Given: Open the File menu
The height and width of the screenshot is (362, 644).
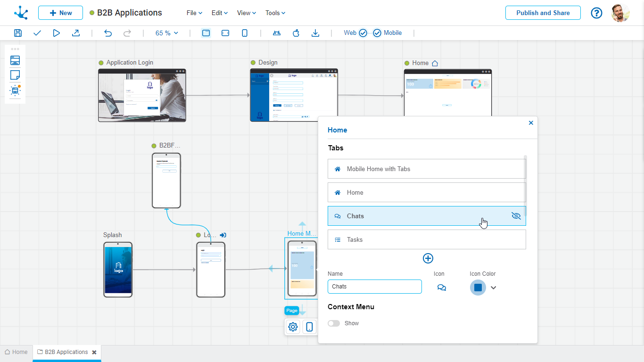Looking at the screenshot, I should (194, 13).
